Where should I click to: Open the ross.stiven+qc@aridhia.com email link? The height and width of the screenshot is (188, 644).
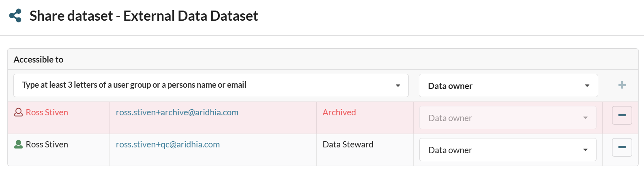167,145
